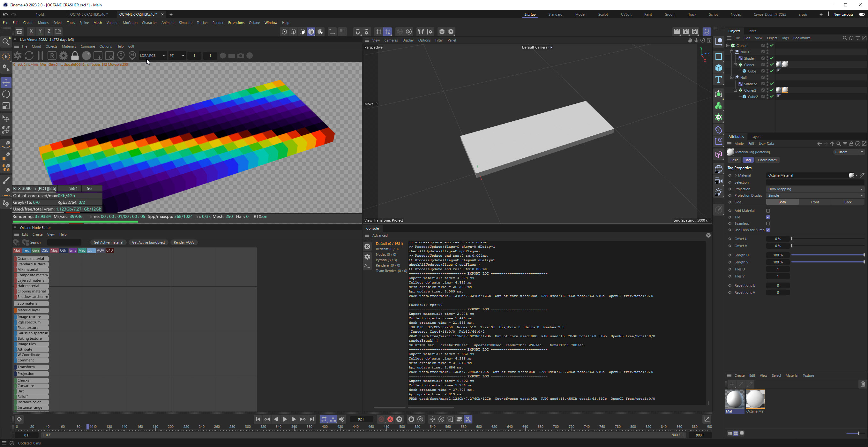
Task: Click the Get Active material button
Action: pyautogui.click(x=108, y=242)
